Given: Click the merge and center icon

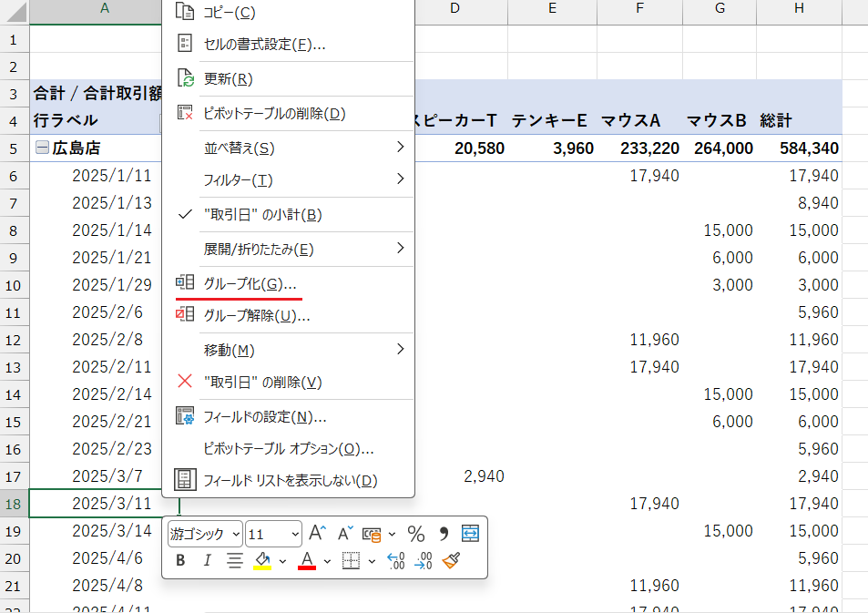Looking at the screenshot, I should pyautogui.click(x=470, y=534).
